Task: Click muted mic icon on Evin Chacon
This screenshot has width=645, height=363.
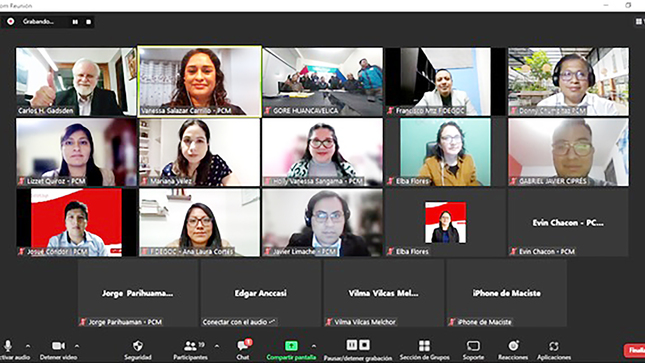Action: pyautogui.click(x=513, y=251)
